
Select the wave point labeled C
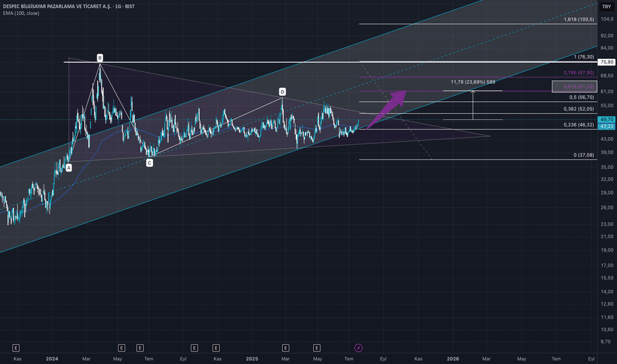[150, 163]
